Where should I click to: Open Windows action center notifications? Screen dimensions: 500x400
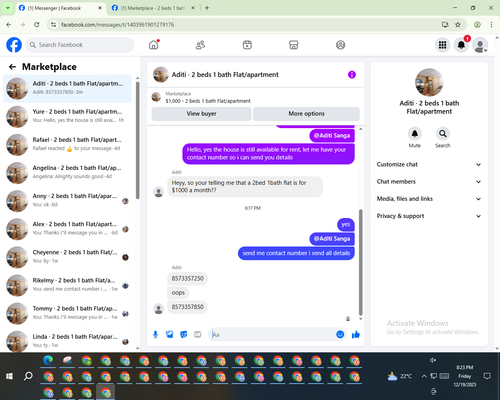coord(487,376)
